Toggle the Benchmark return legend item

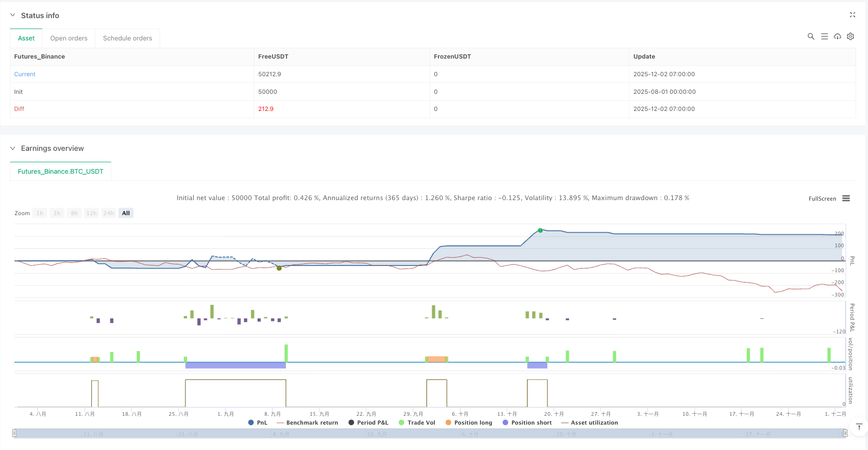point(307,423)
